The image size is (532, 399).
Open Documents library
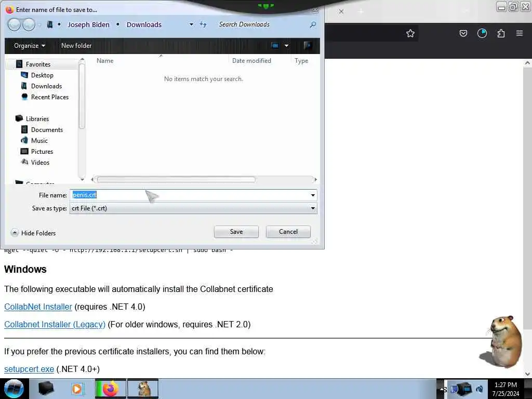point(47,129)
